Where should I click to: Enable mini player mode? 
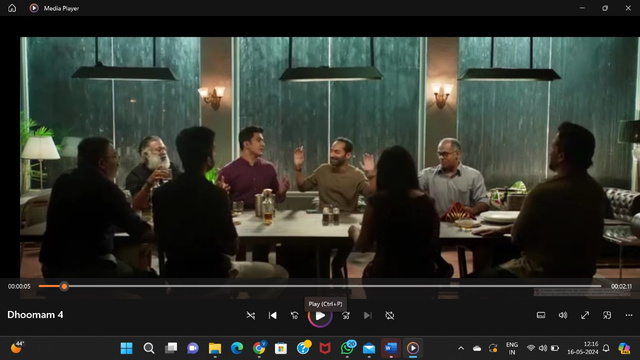[x=607, y=315]
